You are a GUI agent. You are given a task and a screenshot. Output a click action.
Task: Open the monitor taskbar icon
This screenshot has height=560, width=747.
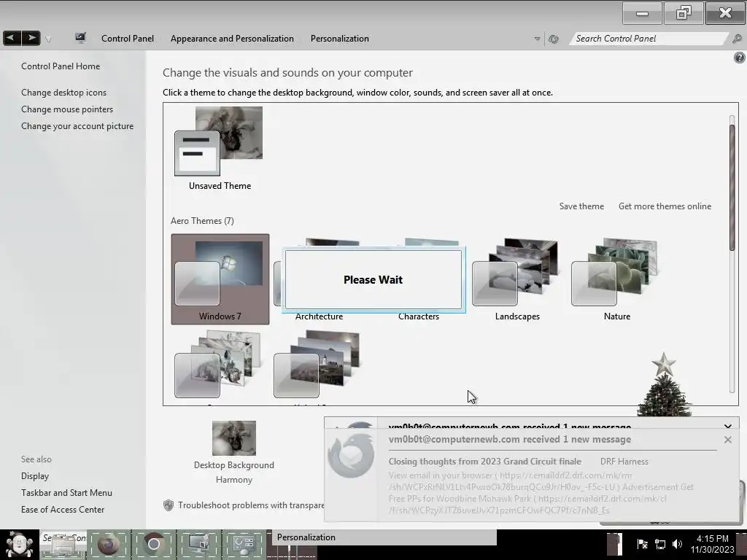pyautogui.click(x=198, y=544)
